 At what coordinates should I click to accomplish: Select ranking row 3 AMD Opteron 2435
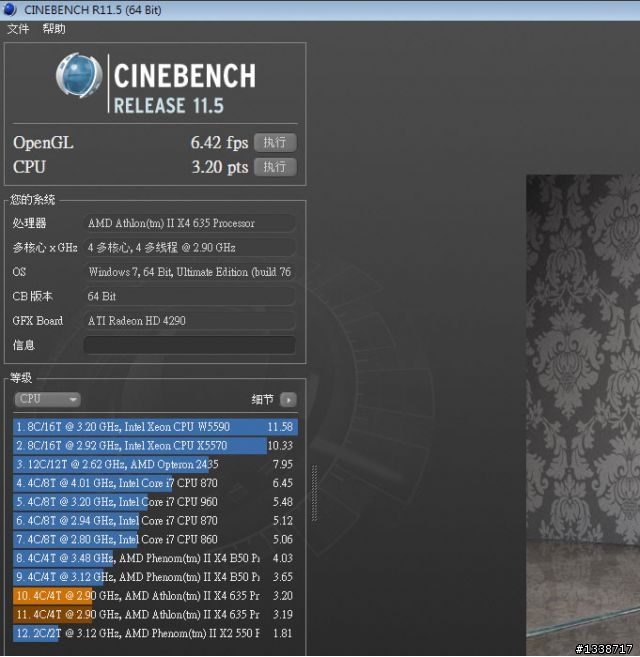coord(155,464)
